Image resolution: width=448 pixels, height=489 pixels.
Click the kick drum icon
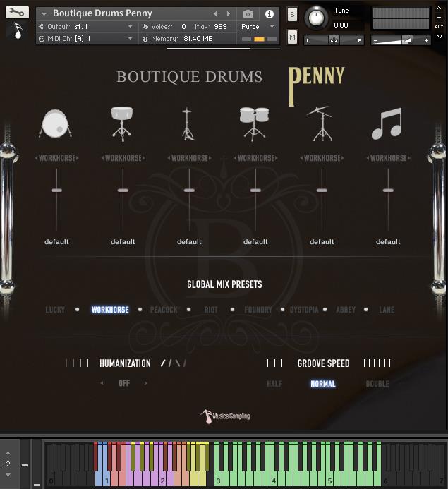[55, 124]
